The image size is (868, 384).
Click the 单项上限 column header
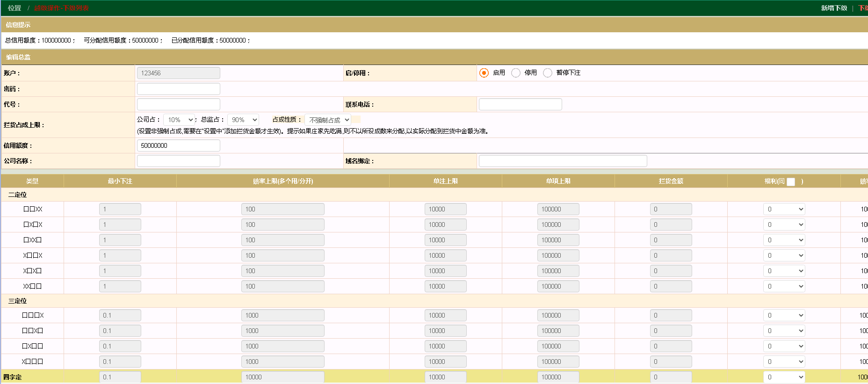pyautogui.click(x=558, y=181)
